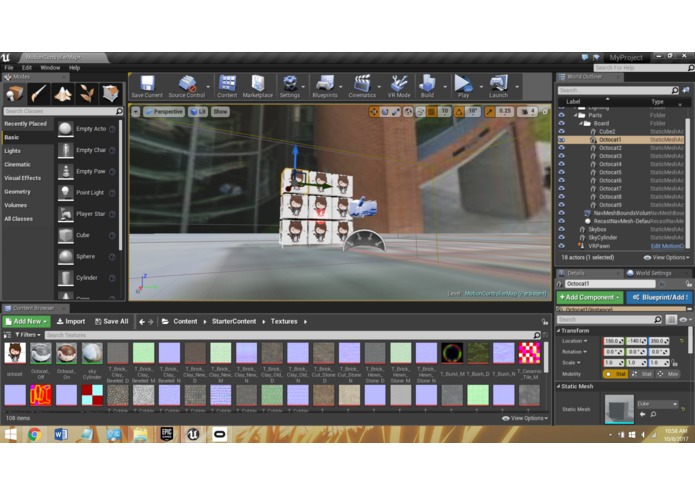Click Build toolbar icon
The width and height of the screenshot is (695, 494).
(427, 86)
